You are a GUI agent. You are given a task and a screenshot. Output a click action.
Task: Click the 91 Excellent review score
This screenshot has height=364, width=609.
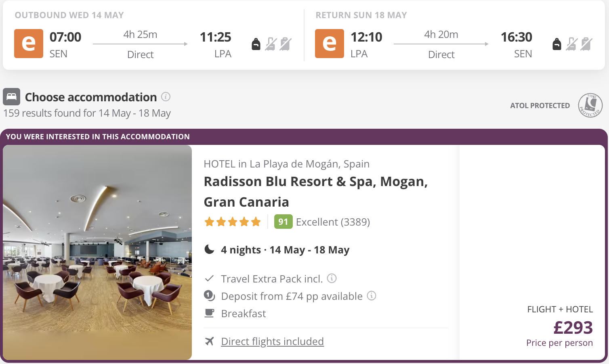point(283,222)
